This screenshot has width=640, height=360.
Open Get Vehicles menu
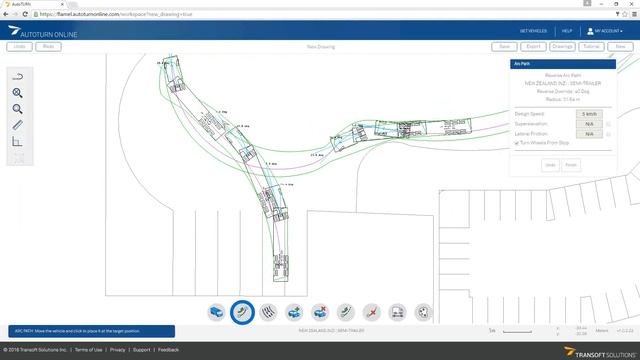point(533,31)
